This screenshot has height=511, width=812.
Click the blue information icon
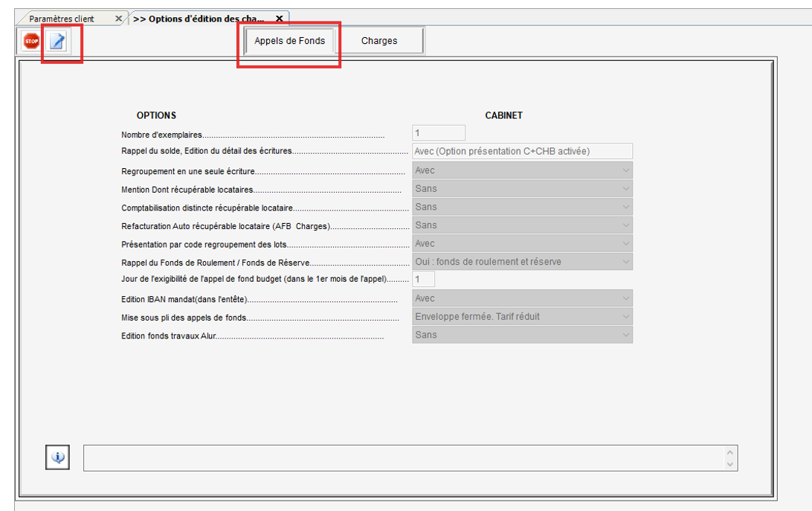pyautogui.click(x=58, y=457)
